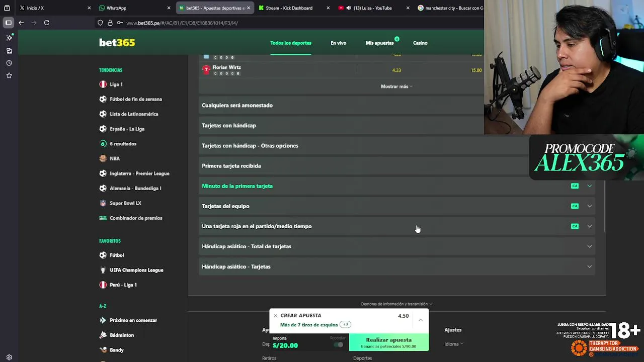Open the sidebar settings gear icon
This screenshot has width=644, height=362.
pos(9,357)
